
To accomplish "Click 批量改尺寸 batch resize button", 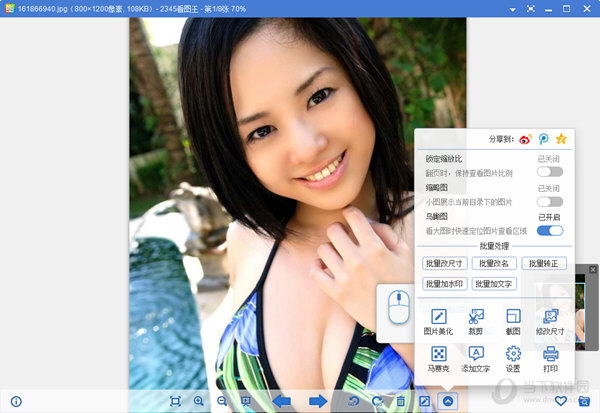I will 445,264.
